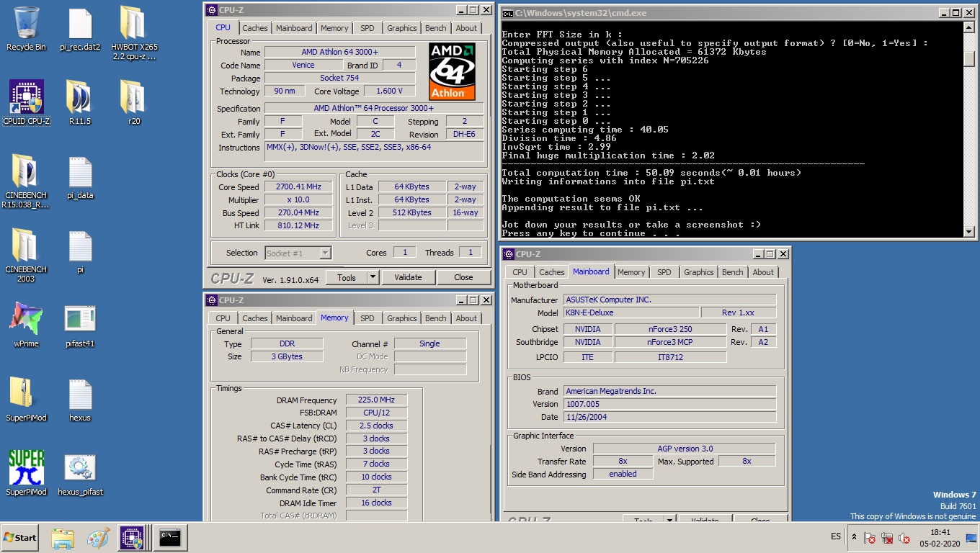Launch the pifast41 desktop icon
The height and width of the screenshot is (553, 980).
click(80, 325)
